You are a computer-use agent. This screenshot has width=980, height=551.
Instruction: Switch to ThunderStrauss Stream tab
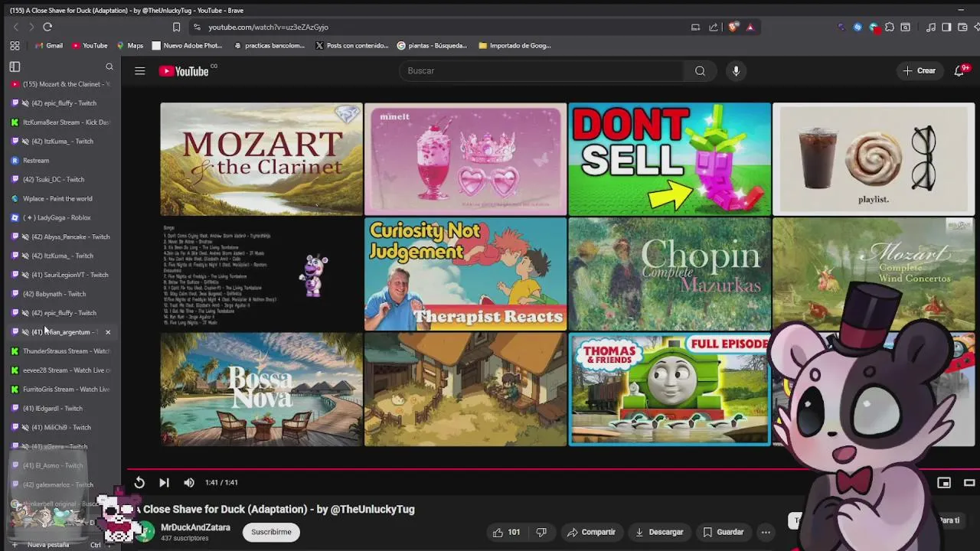click(60, 351)
